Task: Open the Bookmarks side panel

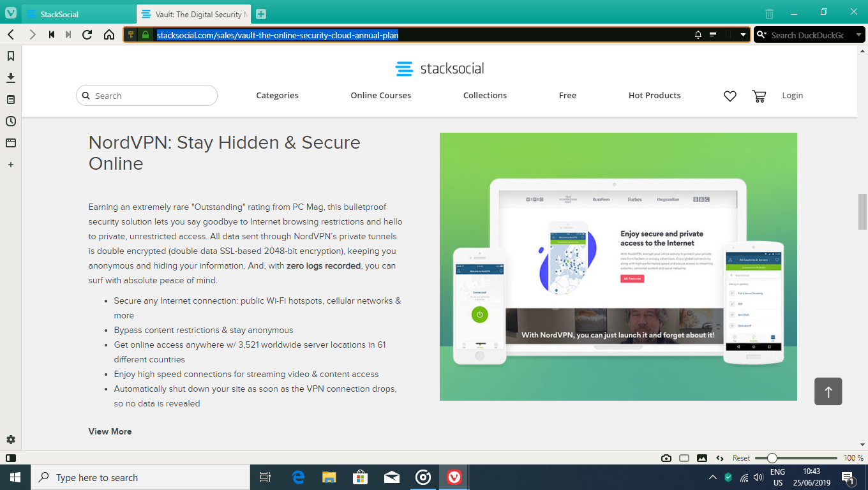Action: coord(11,56)
